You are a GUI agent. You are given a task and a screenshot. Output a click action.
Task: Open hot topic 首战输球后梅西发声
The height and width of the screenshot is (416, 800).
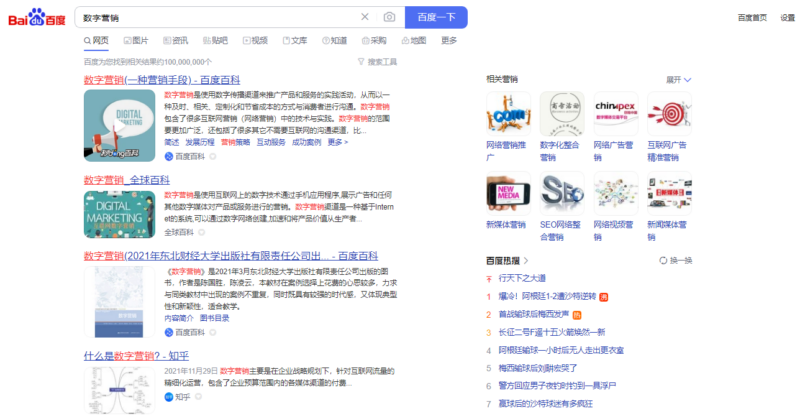pyautogui.click(x=533, y=314)
